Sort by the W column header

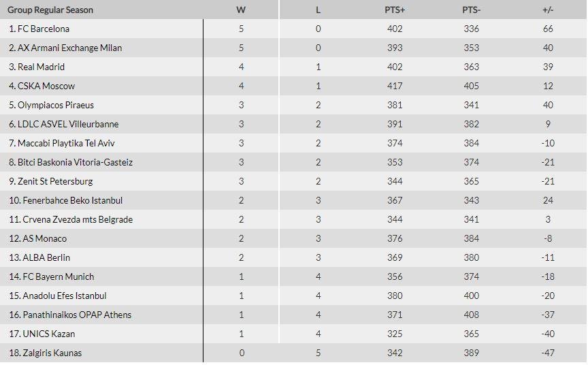(241, 10)
